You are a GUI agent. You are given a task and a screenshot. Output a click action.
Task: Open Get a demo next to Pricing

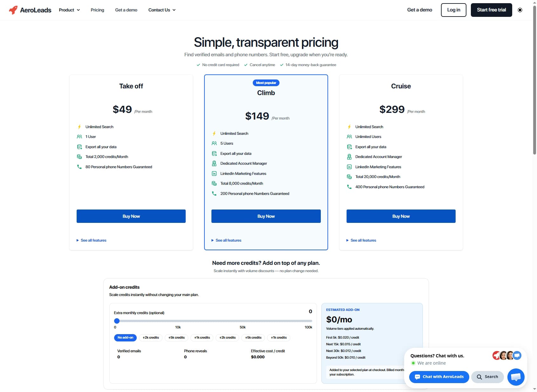coord(126,10)
